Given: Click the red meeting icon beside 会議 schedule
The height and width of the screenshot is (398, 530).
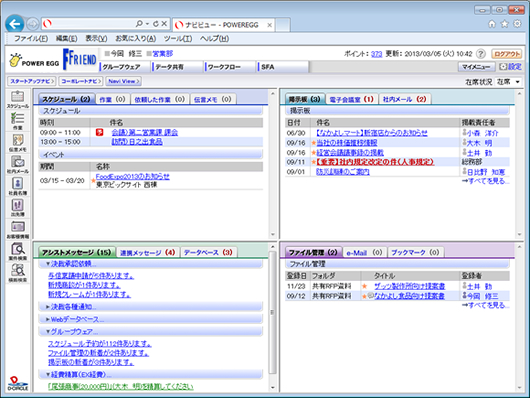Looking at the screenshot, I should (x=99, y=132).
